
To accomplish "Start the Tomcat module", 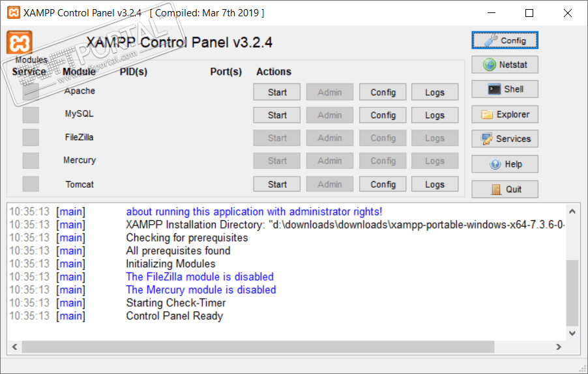I will tap(277, 184).
